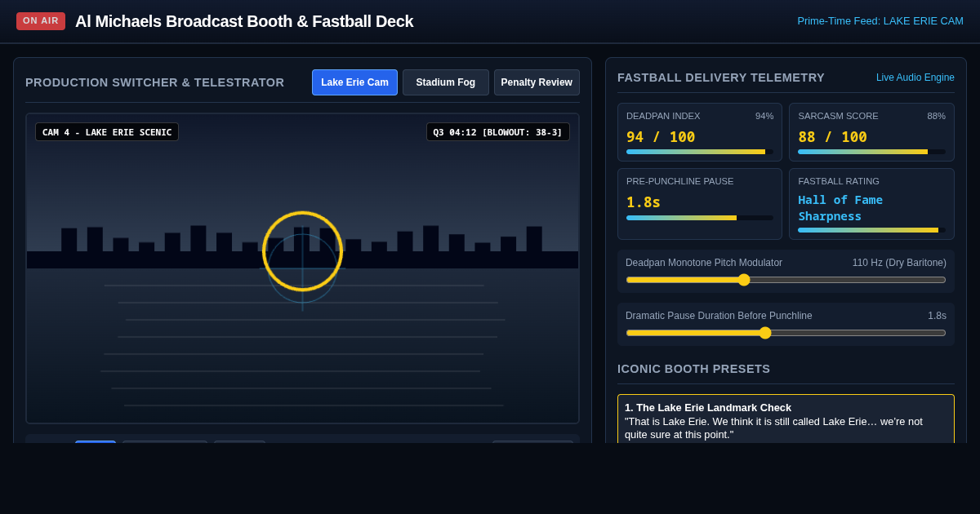The image size is (980, 514).
Task: Click the Sarcasm Score 88 / 100 card
Action: [871, 132]
